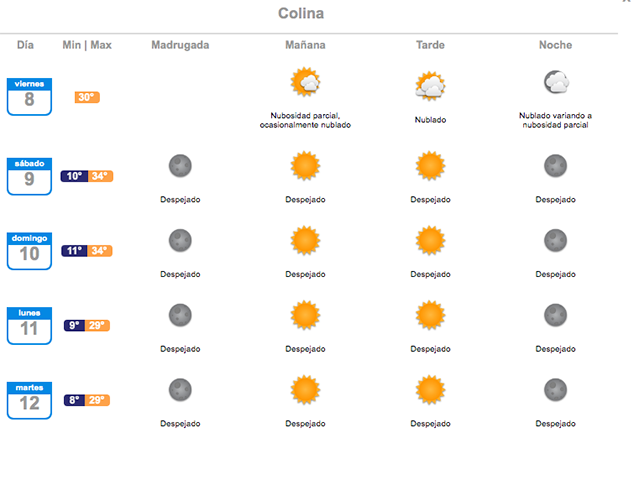
Task: Click Monday early-morning moon icon
Action: (180, 315)
